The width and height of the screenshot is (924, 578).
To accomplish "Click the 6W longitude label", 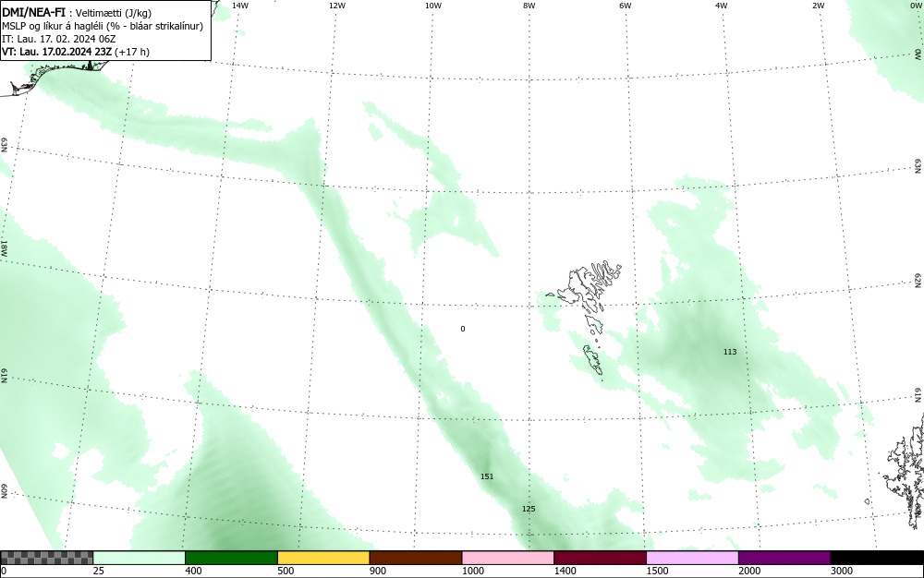I will pyautogui.click(x=626, y=6).
